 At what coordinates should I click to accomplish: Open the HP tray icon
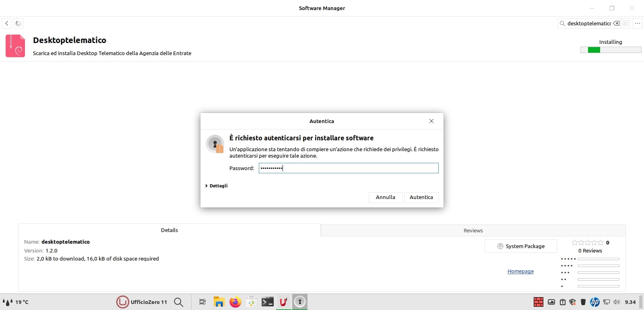pyautogui.click(x=594, y=302)
